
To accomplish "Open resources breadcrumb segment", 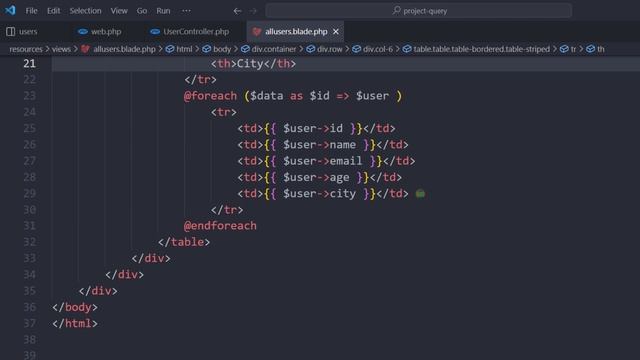I will pyautogui.click(x=26, y=49).
